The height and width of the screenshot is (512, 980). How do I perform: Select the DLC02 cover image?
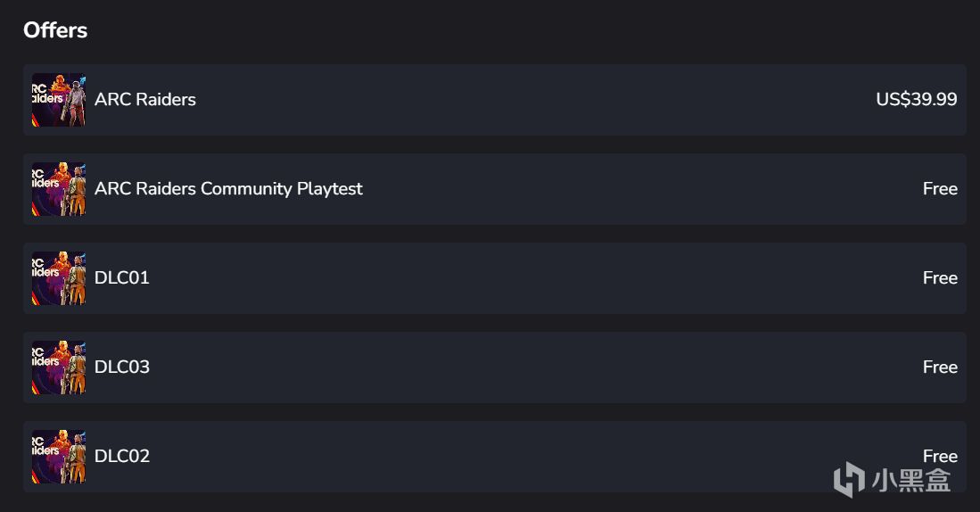[x=59, y=457]
